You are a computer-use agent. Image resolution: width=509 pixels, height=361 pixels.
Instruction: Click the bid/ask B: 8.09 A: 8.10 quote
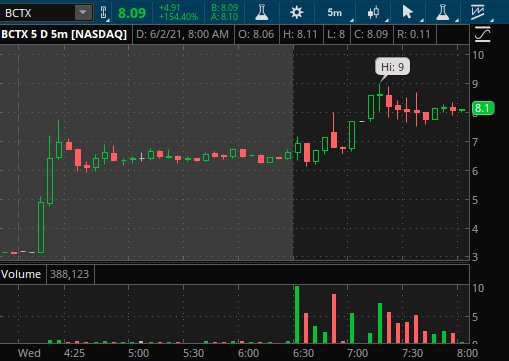click(x=225, y=12)
